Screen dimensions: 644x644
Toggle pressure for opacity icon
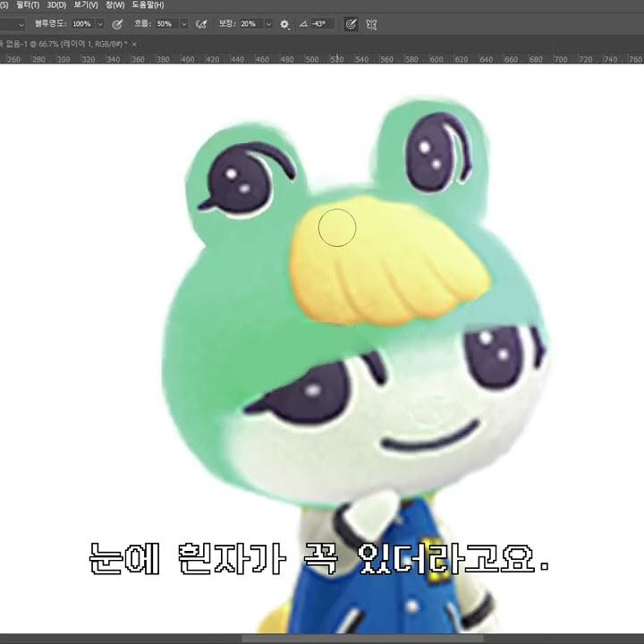[x=117, y=24]
